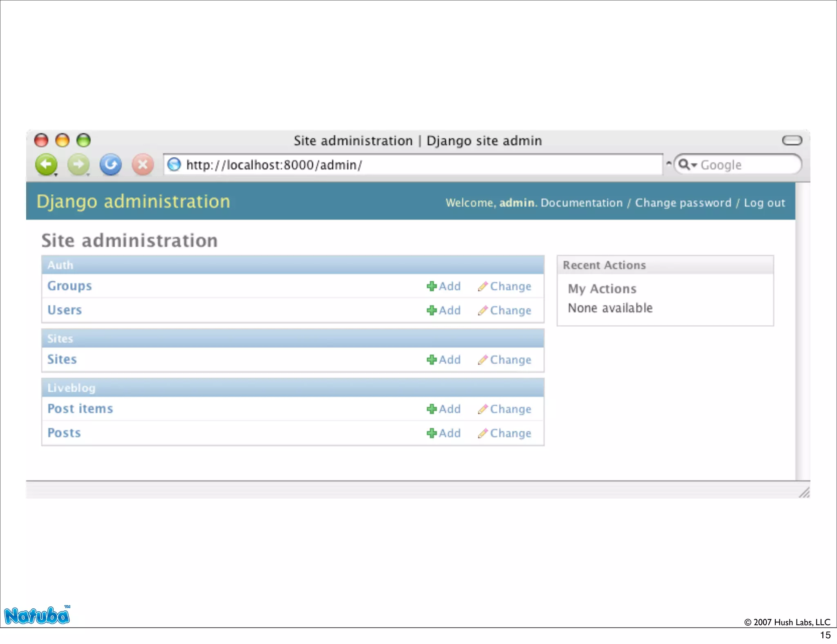Viewport: 837px width, 644px height.
Task: Stop loading with the red X button
Action: click(143, 165)
